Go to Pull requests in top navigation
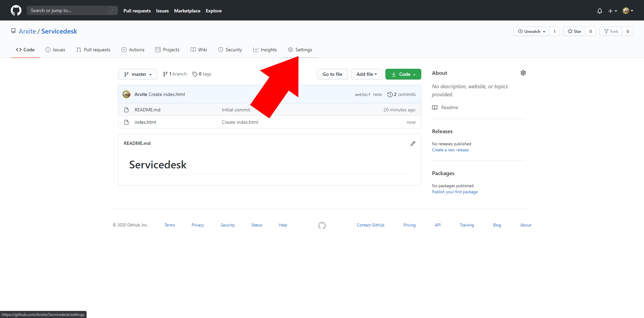The height and width of the screenshot is (318, 644). coord(137,11)
